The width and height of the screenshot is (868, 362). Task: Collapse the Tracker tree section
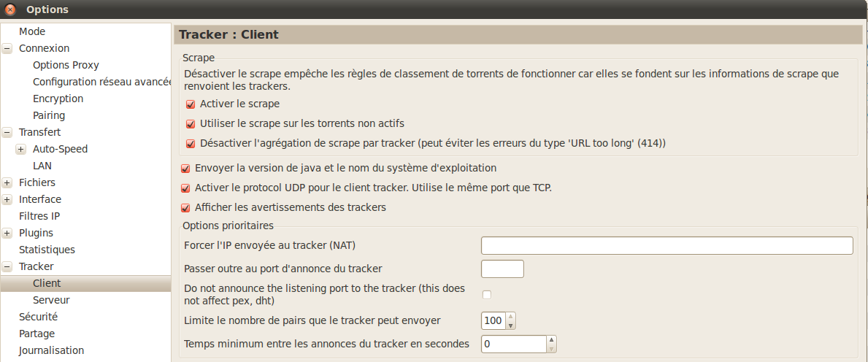(7, 267)
